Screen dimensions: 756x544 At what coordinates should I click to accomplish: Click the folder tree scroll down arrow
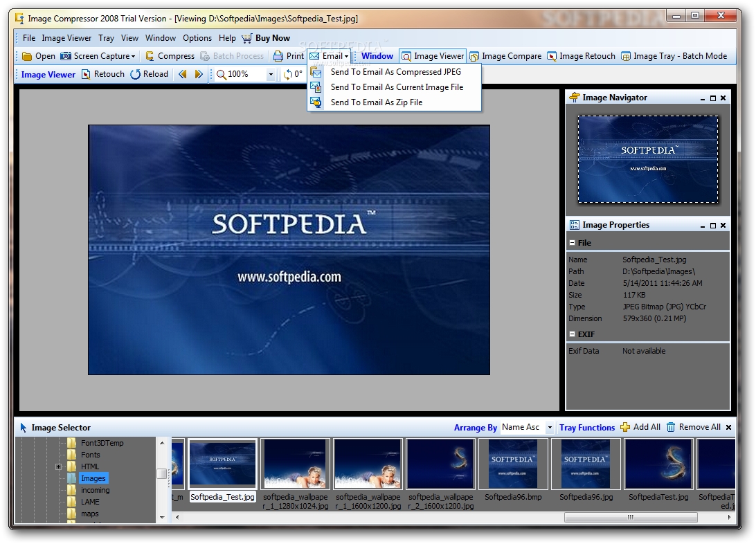coord(162,517)
